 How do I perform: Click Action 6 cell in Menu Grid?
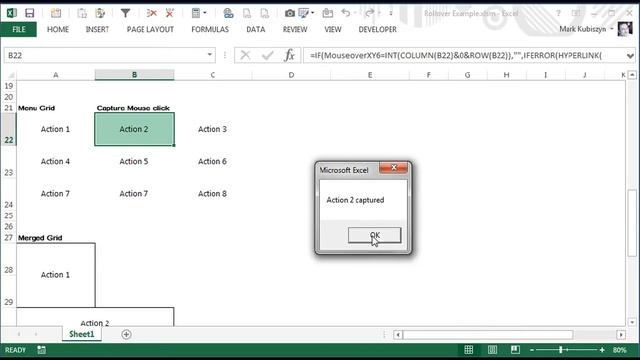click(x=212, y=161)
